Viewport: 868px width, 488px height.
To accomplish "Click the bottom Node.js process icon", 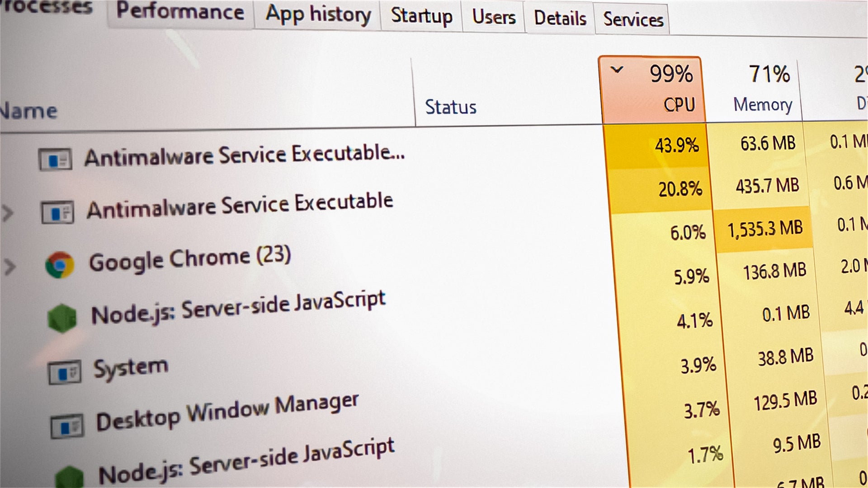I will point(69,478).
